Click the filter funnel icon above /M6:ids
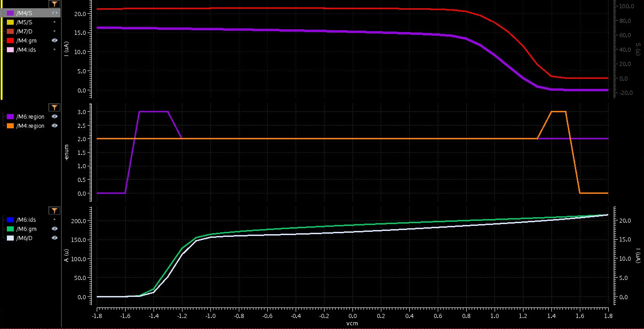Screen dimensions: 644x329 [x=55, y=211]
